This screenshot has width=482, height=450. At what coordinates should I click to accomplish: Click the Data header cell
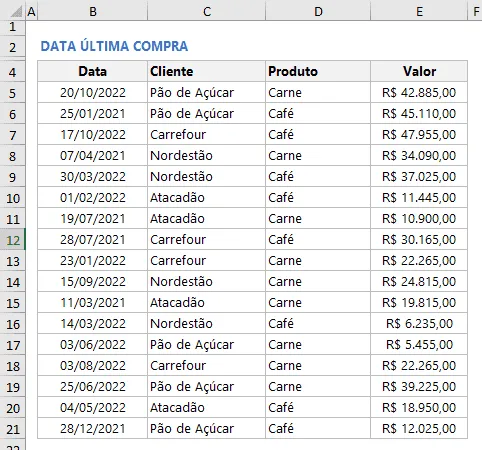[x=92, y=71]
